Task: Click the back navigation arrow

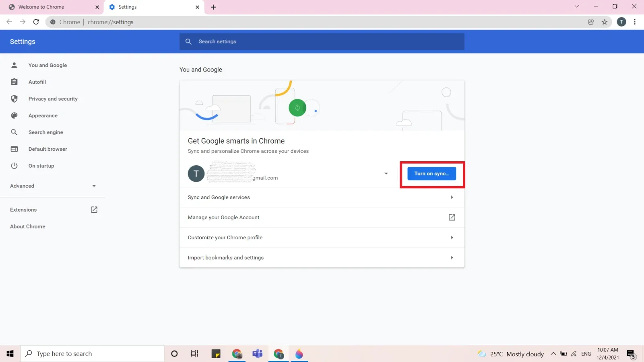Action: [x=9, y=22]
